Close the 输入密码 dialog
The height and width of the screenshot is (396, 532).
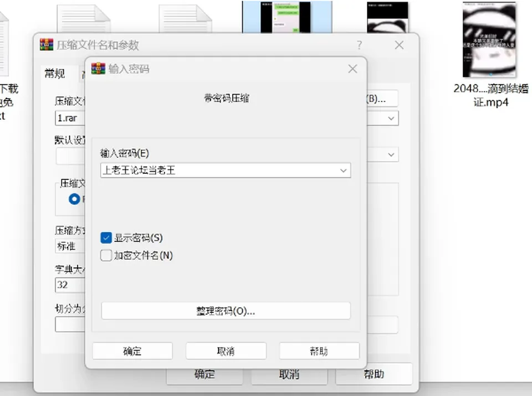[x=352, y=69]
